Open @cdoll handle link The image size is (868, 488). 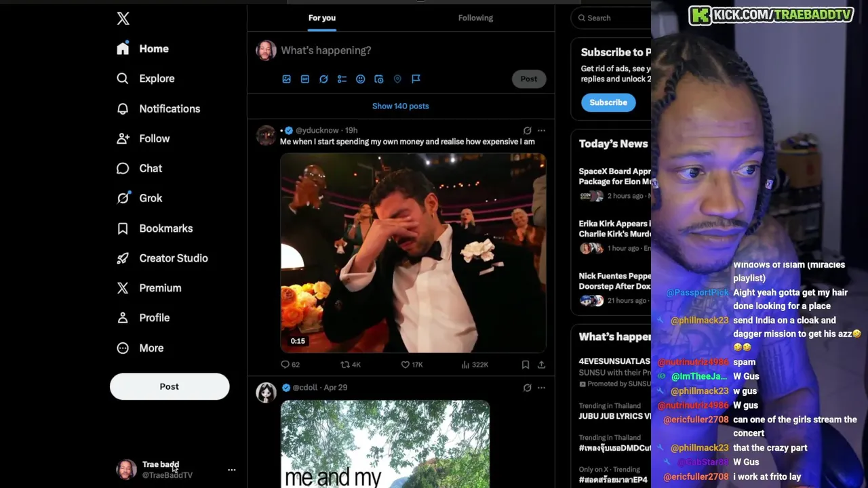click(x=304, y=388)
